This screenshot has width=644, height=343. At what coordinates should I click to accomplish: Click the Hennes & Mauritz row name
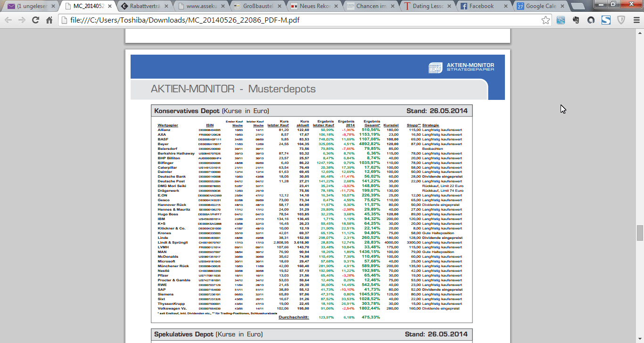coord(174,210)
